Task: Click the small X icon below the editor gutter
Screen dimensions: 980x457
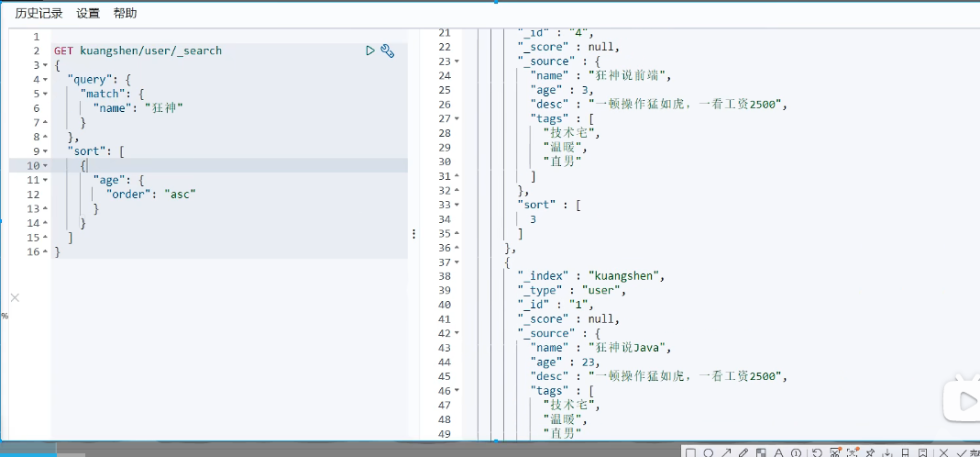Action: tap(15, 298)
